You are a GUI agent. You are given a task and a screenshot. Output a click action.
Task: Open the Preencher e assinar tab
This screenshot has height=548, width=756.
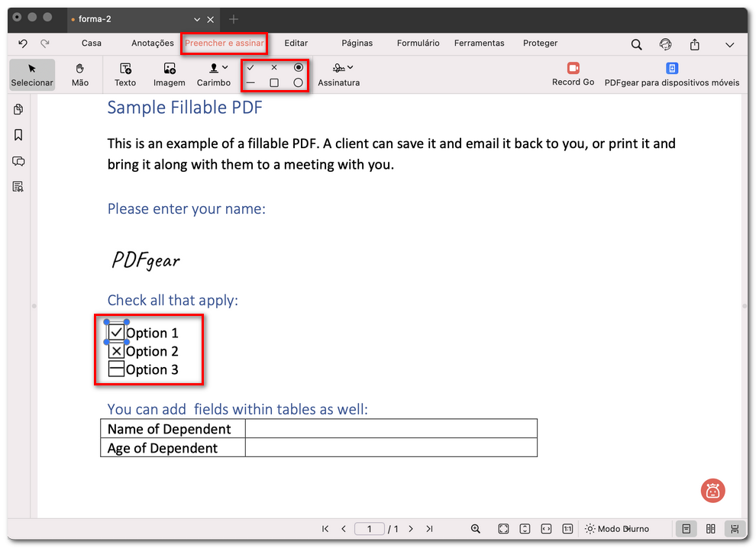click(x=225, y=43)
